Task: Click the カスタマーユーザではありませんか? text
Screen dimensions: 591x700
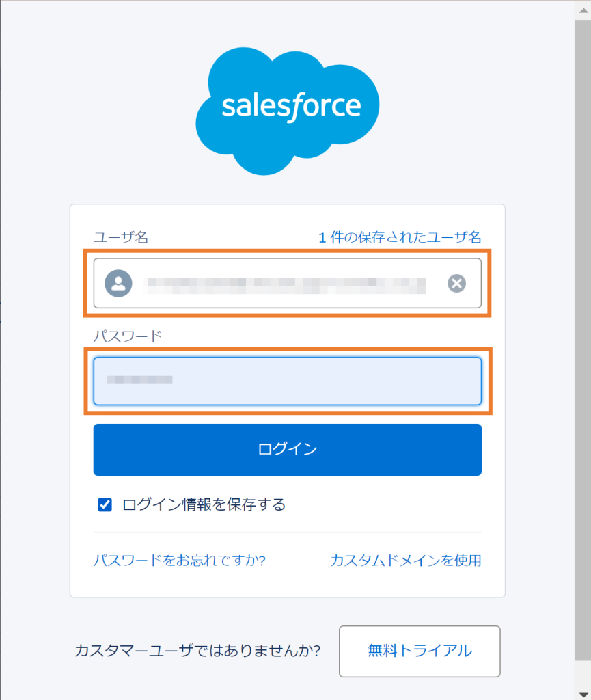Action: click(x=197, y=651)
